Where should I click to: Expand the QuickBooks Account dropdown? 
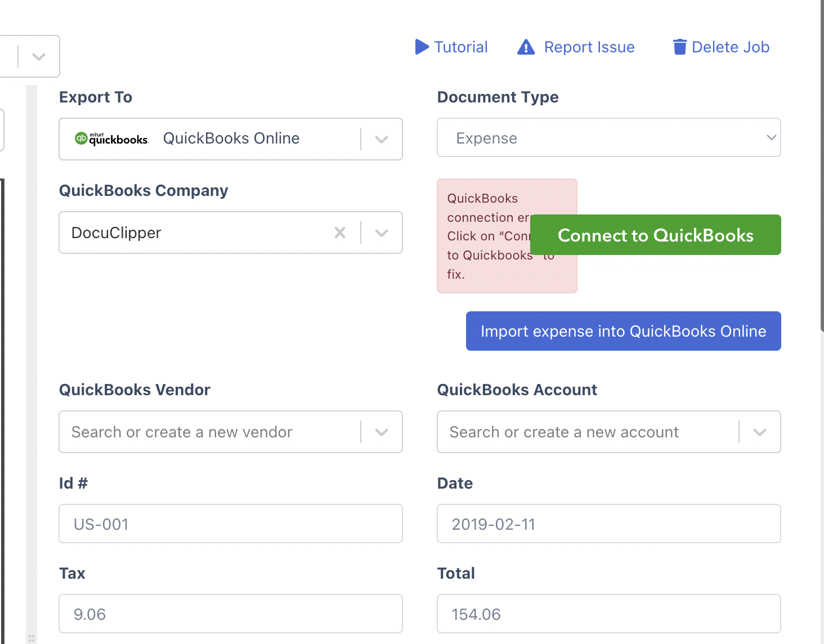(760, 432)
